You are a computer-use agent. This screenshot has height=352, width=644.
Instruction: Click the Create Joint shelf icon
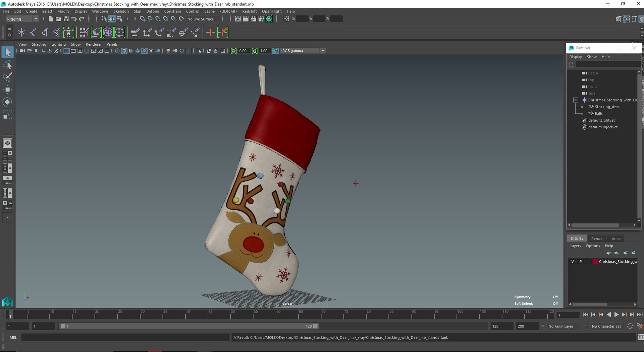tap(33, 32)
